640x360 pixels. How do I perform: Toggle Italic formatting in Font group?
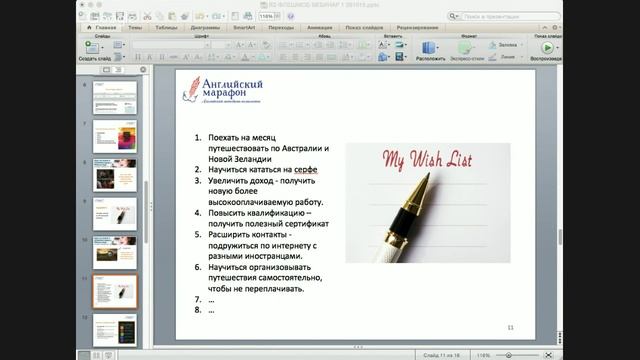pyautogui.click(x=149, y=57)
